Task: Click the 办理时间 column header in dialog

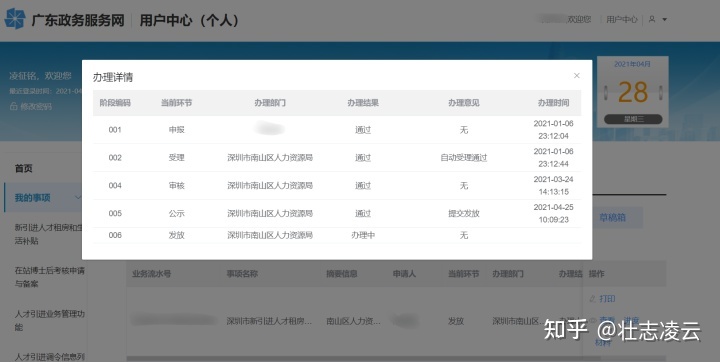Action: click(x=553, y=103)
